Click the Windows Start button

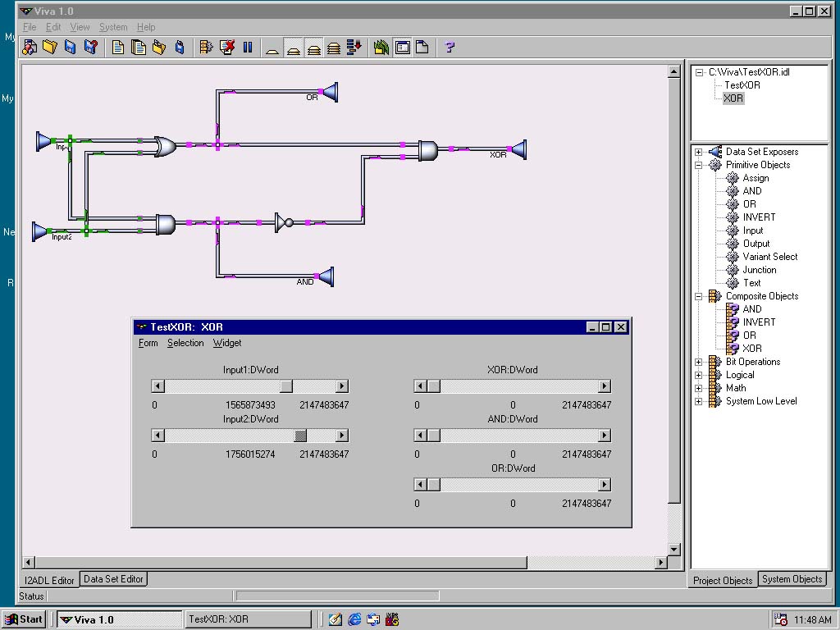click(x=24, y=619)
